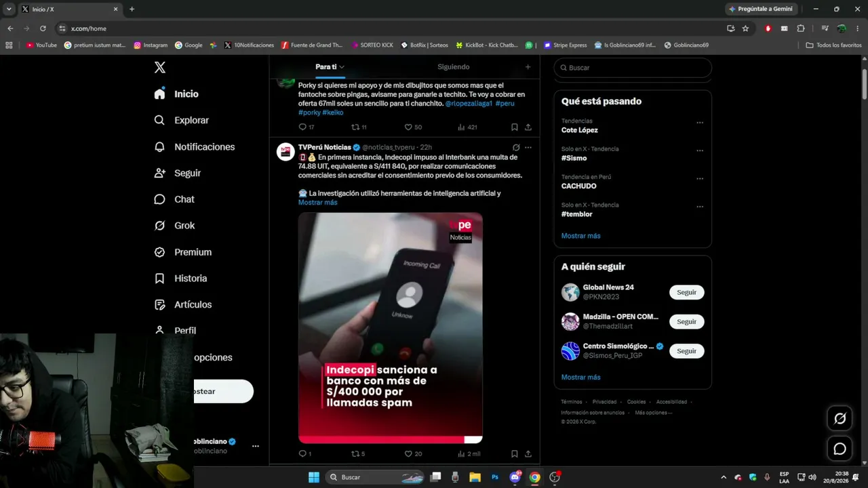This screenshot has width=868, height=488.
Task: Open the Windows Start menu
Action: tap(314, 477)
